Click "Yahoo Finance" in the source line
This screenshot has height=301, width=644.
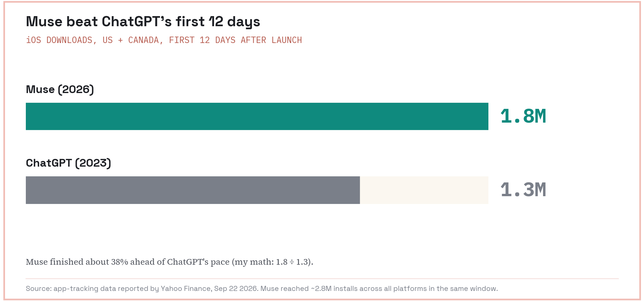pyautogui.click(x=185, y=289)
